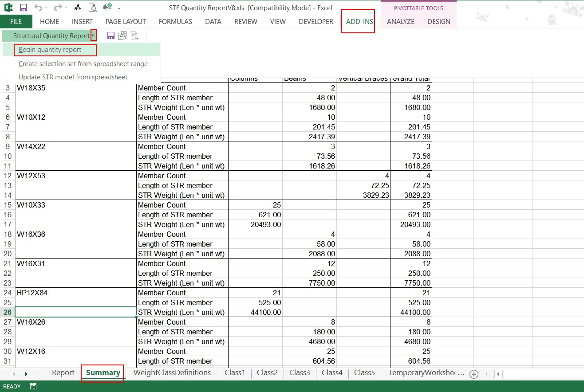Screen dimensions: 584x392
Task: Click the READY status text in the status bar
Action: pos(12,386)
